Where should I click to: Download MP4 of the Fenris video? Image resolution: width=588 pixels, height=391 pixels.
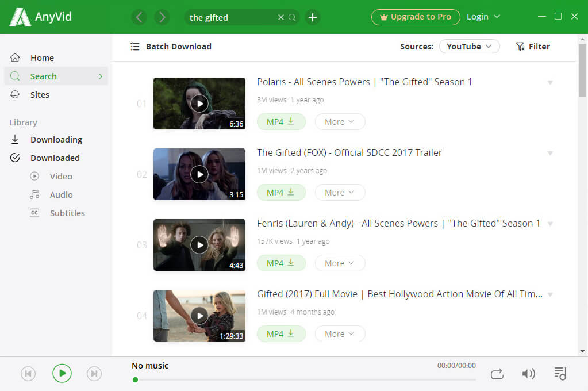pyautogui.click(x=281, y=263)
